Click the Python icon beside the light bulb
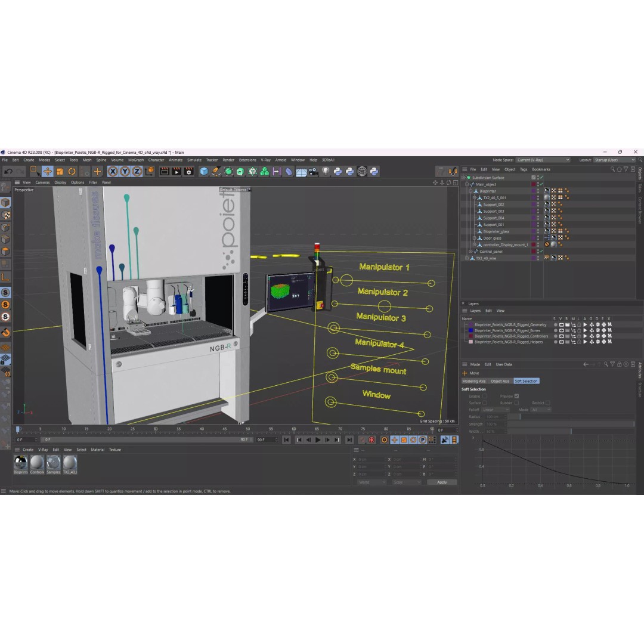This screenshot has width=644, height=644. point(338,172)
